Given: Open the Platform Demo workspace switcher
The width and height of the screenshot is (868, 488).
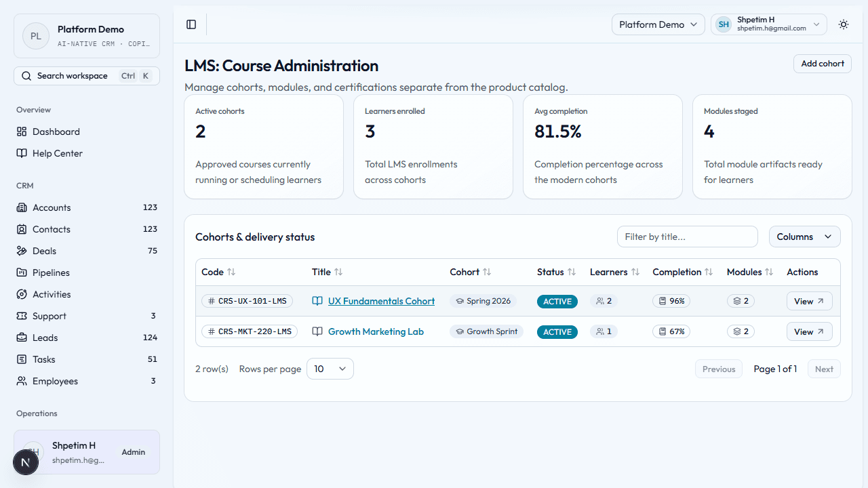Looking at the screenshot, I should (x=657, y=24).
